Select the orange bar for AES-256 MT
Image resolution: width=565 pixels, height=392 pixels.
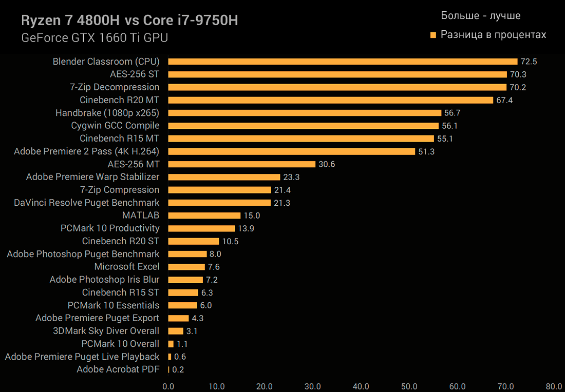point(242,164)
